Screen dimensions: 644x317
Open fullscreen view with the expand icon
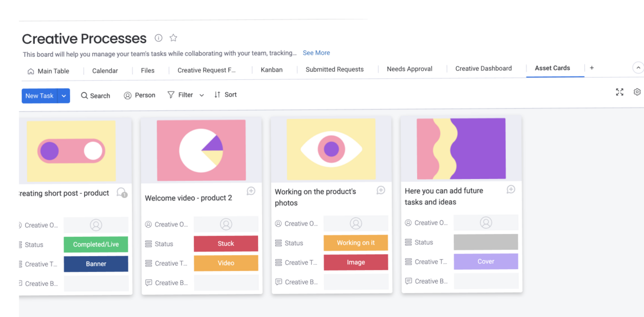point(619,92)
